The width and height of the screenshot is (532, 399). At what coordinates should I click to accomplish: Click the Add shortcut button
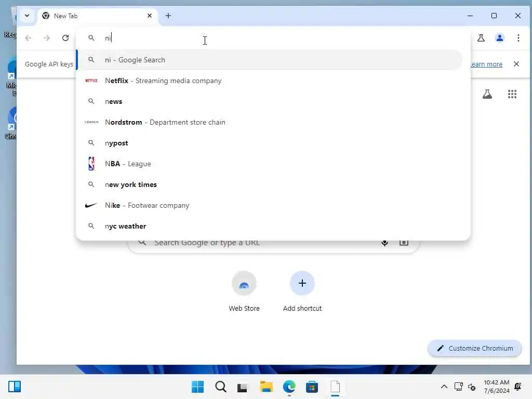pyautogui.click(x=302, y=292)
